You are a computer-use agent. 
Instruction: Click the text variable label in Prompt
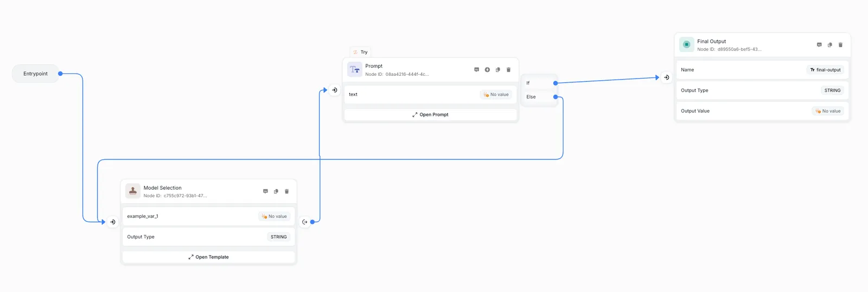tap(353, 94)
